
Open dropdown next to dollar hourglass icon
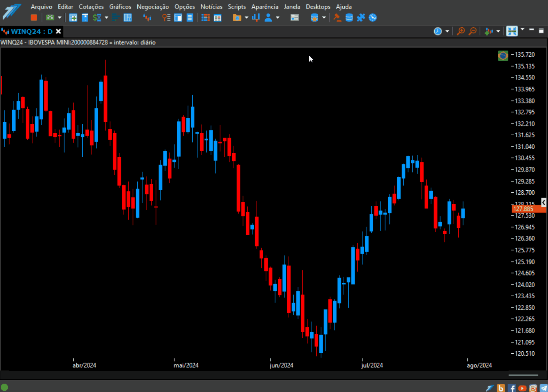coord(106,18)
